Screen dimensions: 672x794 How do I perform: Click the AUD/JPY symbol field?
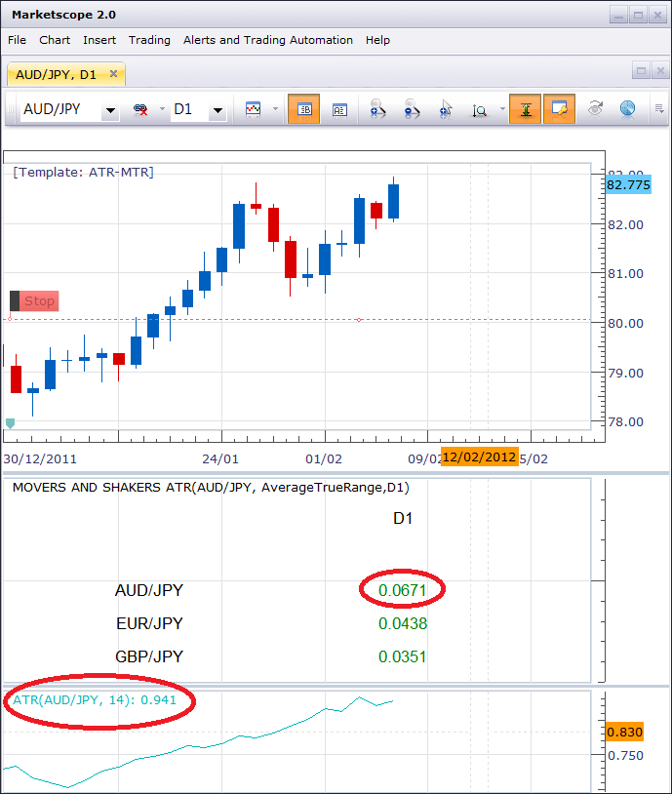point(59,109)
